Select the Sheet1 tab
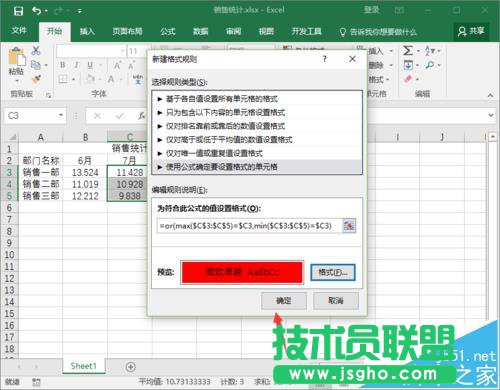 83,366
